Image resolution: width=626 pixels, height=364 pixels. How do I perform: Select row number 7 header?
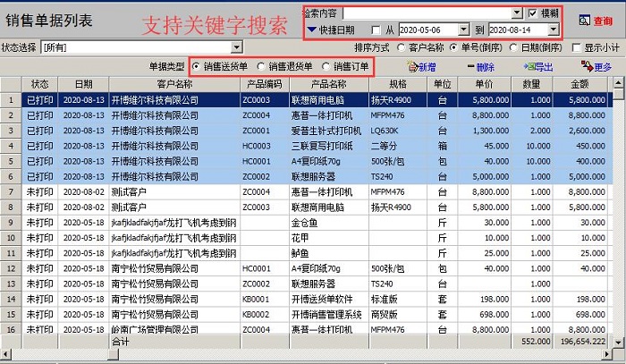click(11, 192)
